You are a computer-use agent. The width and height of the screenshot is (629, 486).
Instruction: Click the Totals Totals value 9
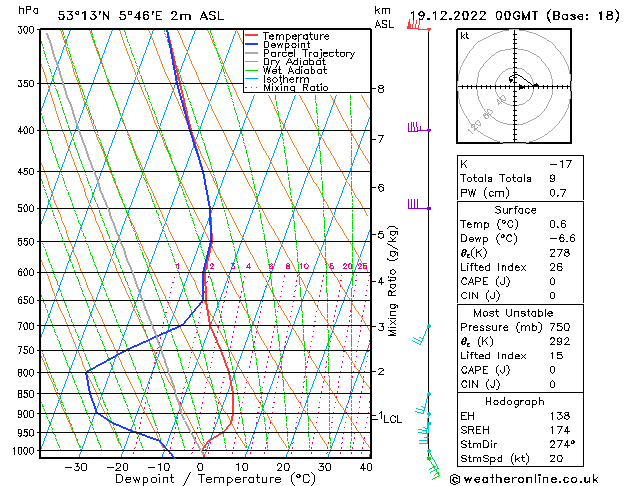(x=553, y=178)
